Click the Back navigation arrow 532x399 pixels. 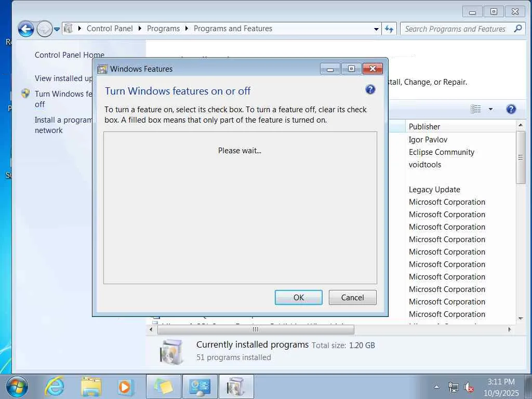pyautogui.click(x=26, y=29)
